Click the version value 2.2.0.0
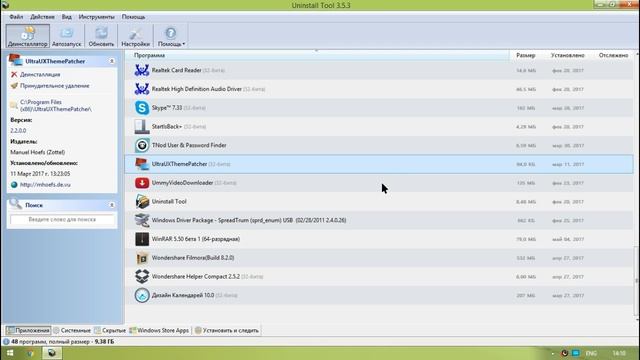 click(18, 131)
